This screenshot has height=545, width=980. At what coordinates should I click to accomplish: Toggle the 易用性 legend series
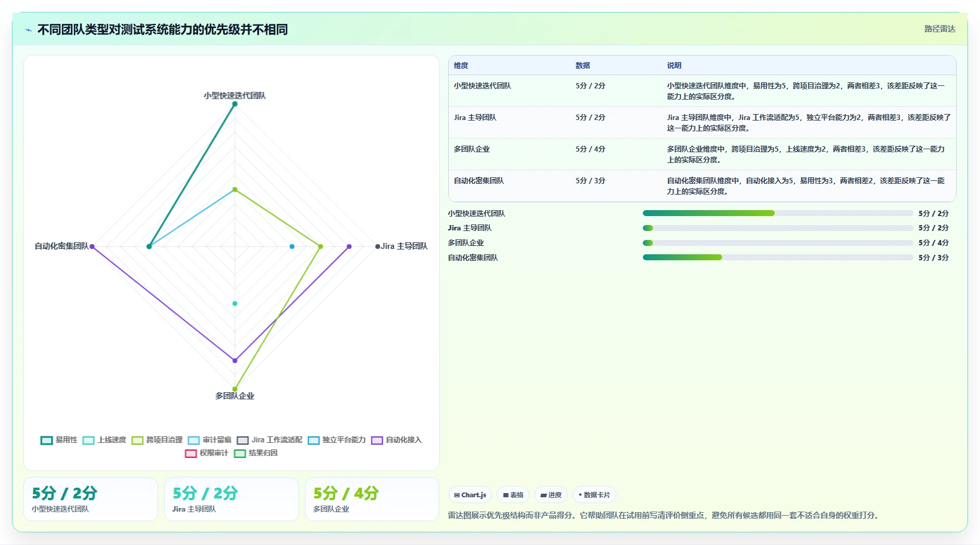click(59, 440)
